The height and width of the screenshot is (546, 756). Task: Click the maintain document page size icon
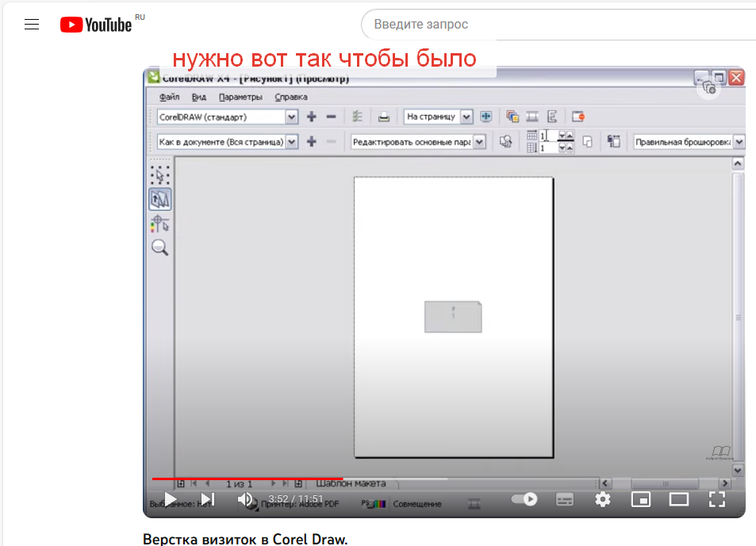point(613,141)
